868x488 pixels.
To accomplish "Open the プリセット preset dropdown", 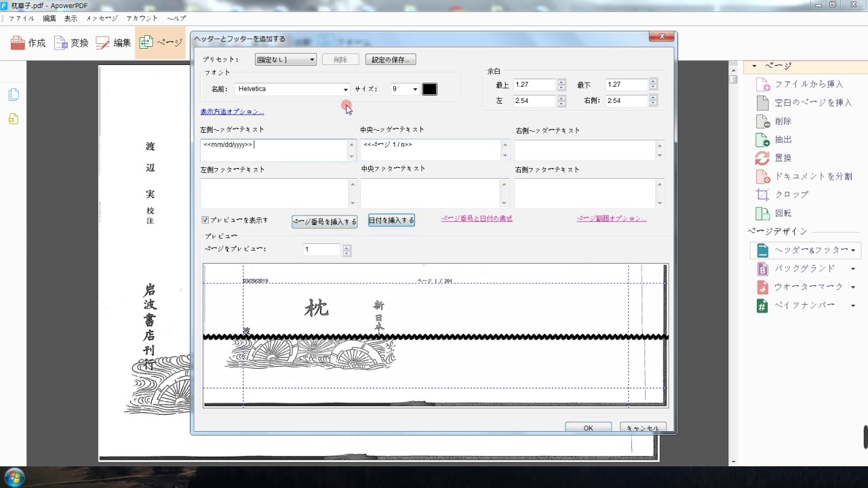I will 285,60.
